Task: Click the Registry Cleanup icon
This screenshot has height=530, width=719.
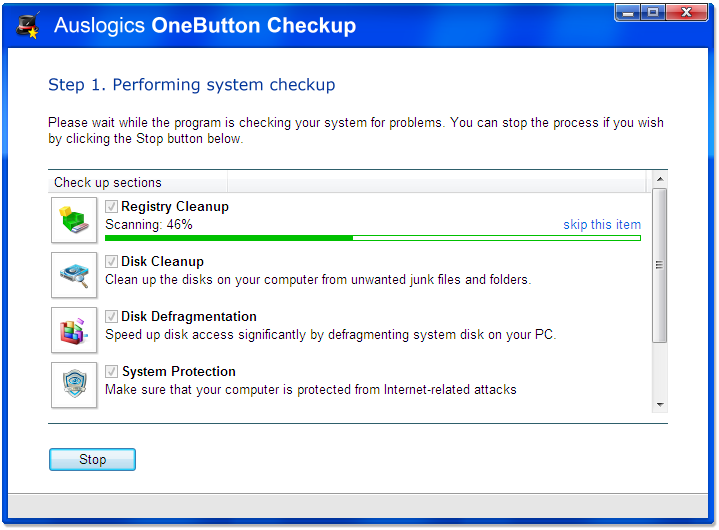Action: pos(74,220)
